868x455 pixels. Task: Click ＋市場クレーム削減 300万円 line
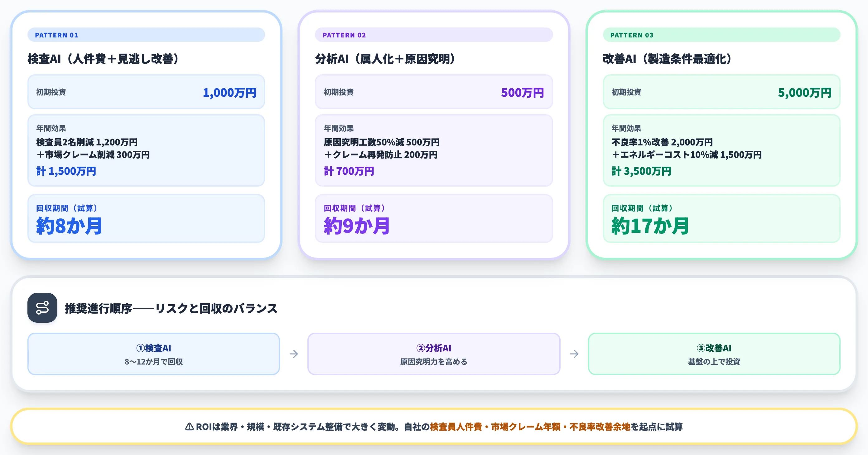93,154
